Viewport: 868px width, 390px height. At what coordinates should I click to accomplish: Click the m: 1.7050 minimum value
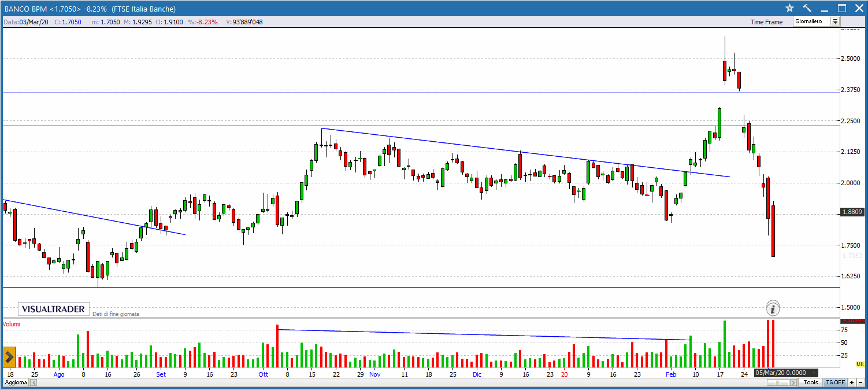[x=105, y=22]
